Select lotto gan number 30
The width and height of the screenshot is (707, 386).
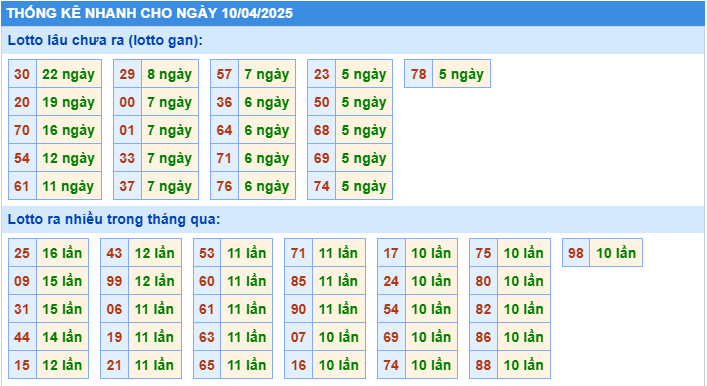(22, 74)
